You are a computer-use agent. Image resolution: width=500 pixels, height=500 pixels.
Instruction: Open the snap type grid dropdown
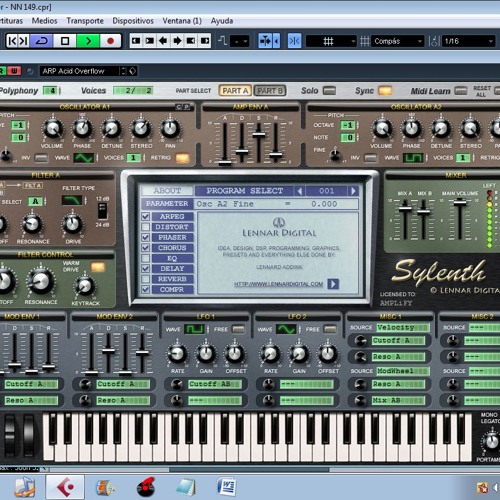(x=331, y=41)
